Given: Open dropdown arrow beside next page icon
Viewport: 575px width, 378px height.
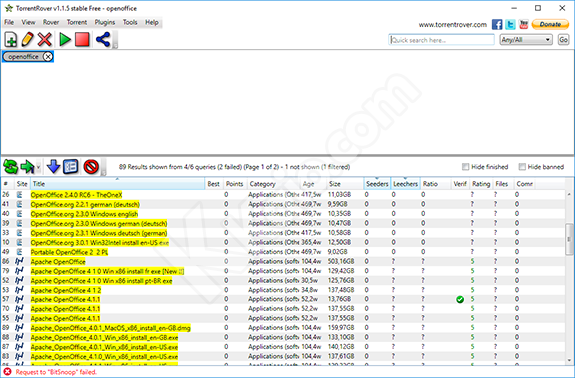Looking at the screenshot, I should click(x=38, y=167).
